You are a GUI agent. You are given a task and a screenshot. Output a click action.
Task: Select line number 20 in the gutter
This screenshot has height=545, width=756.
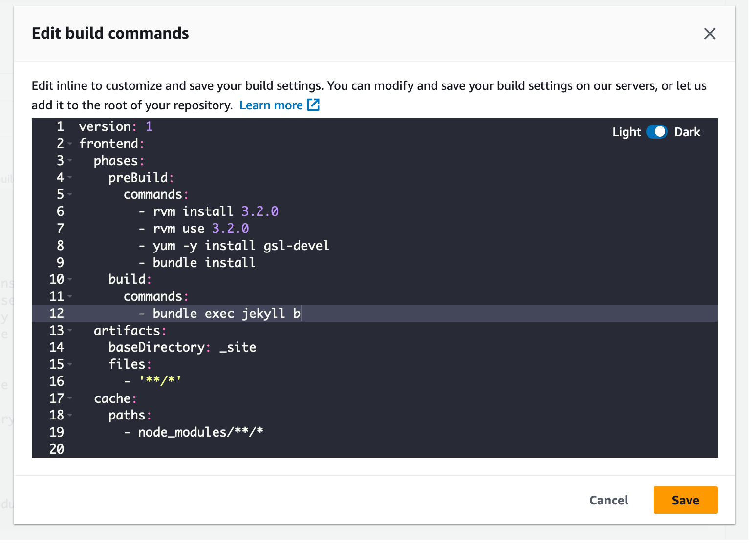[57, 449]
